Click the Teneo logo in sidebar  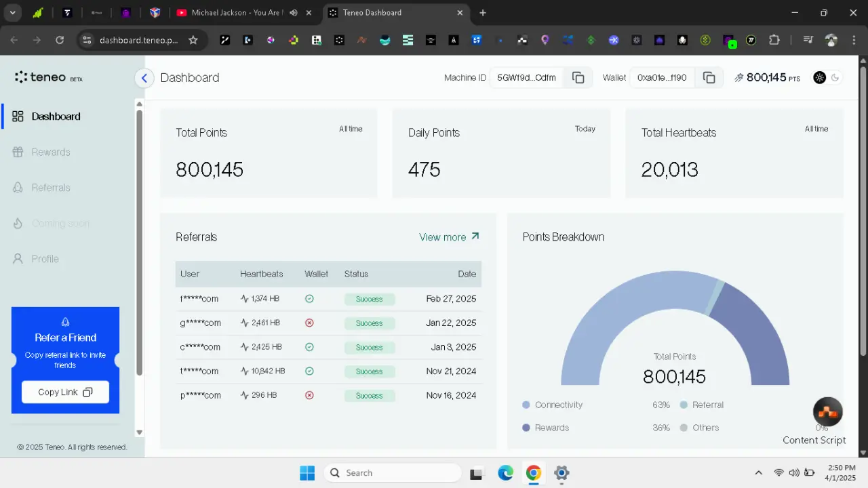pyautogui.click(x=49, y=77)
